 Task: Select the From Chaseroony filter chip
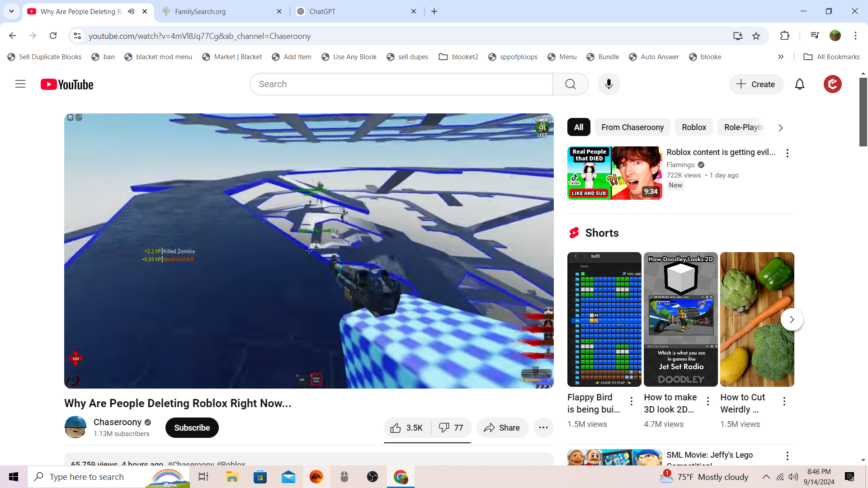click(x=632, y=127)
